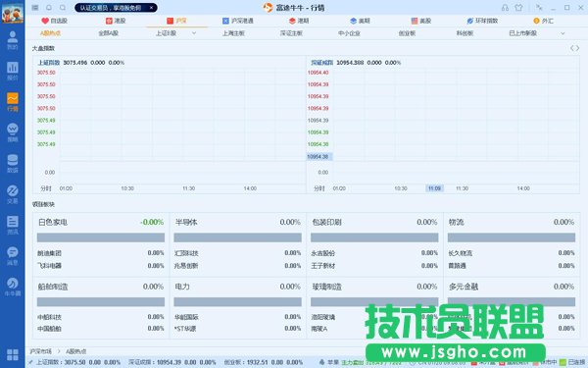588x368 pixels.
Task: Click the gray ratio bar under 白色家电
Action: (101, 237)
